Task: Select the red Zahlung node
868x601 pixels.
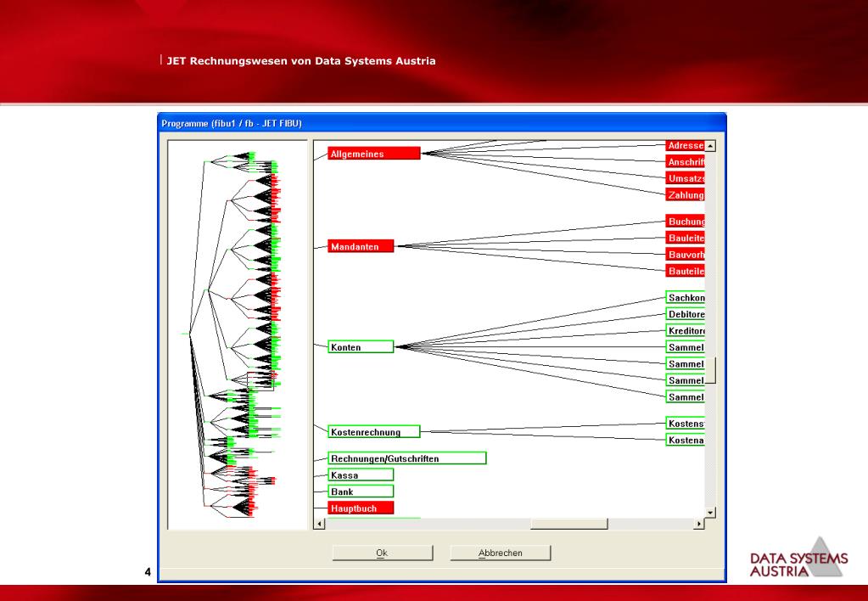Action: (685, 195)
